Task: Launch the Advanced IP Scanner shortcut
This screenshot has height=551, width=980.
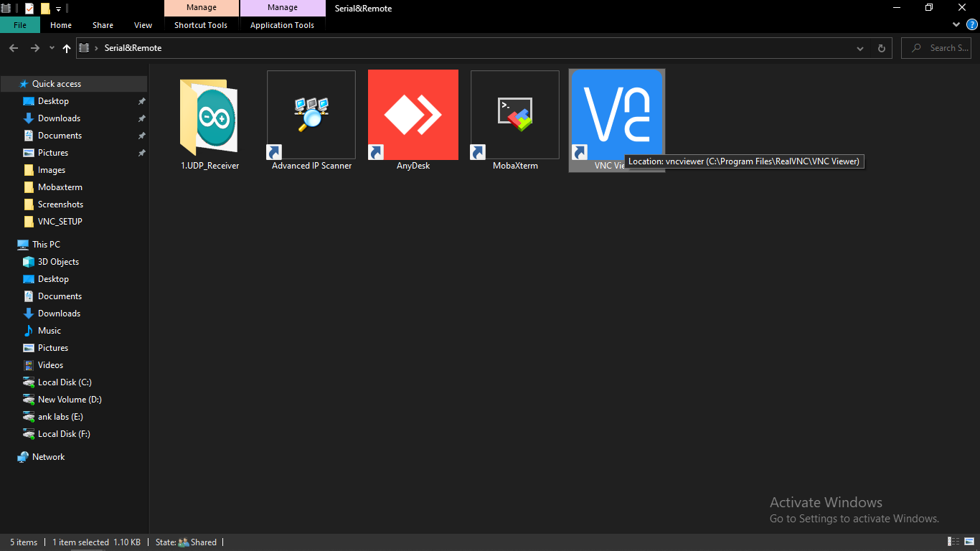Action: point(311,115)
